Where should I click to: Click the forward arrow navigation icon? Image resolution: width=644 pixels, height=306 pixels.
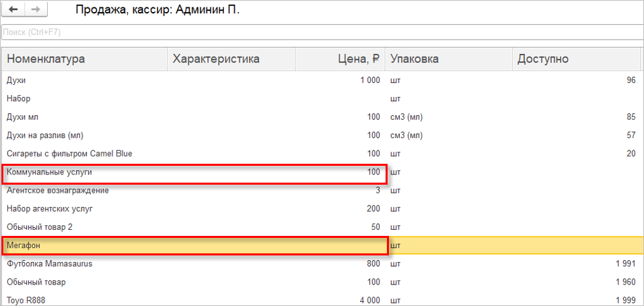coord(36,10)
